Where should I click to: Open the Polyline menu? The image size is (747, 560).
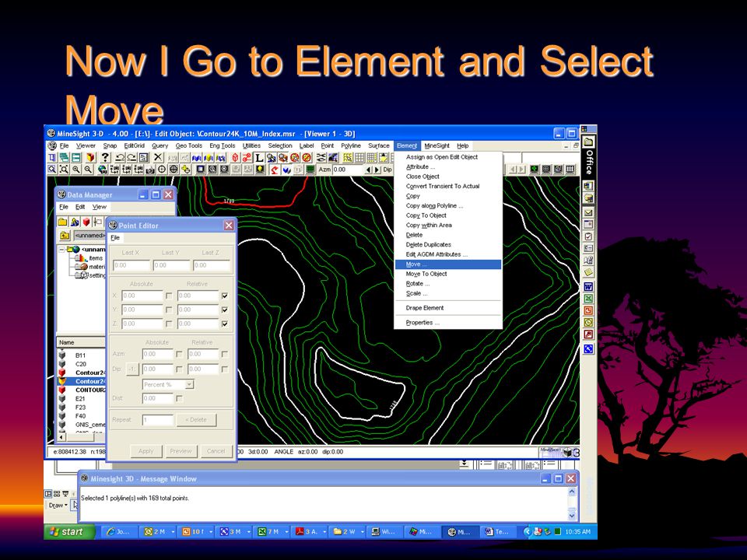coord(351,145)
